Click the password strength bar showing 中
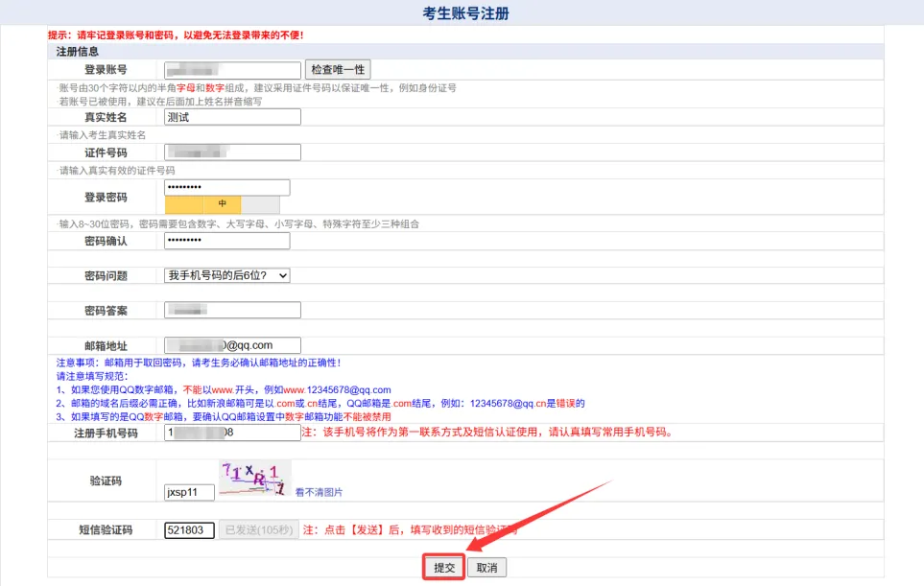 pyautogui.click(x=223, y=204)
